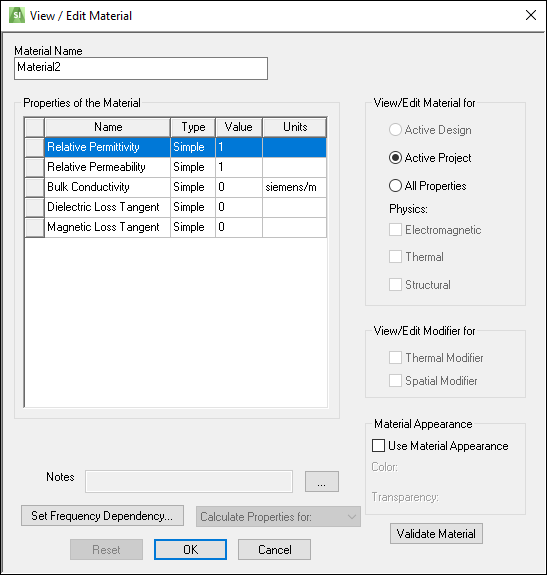Screen dimensions: 547x575
Task: Click the Cancel button
Action: point(275,549)
